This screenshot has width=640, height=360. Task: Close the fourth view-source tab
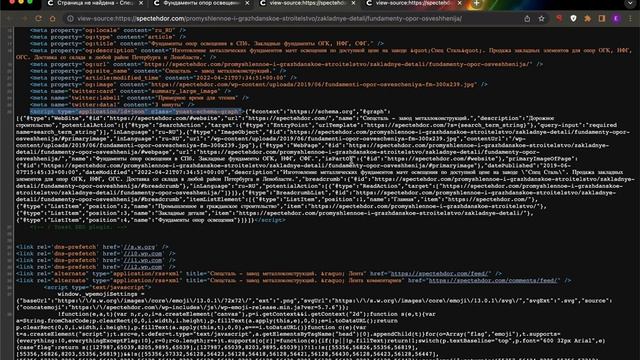click(460, 3)
